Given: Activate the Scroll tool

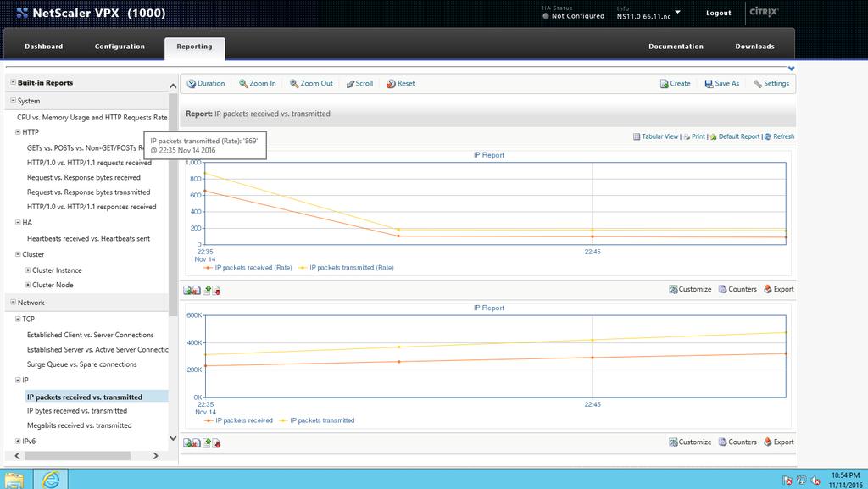Looking at the screenshot, I should click(x=359, y=84).
